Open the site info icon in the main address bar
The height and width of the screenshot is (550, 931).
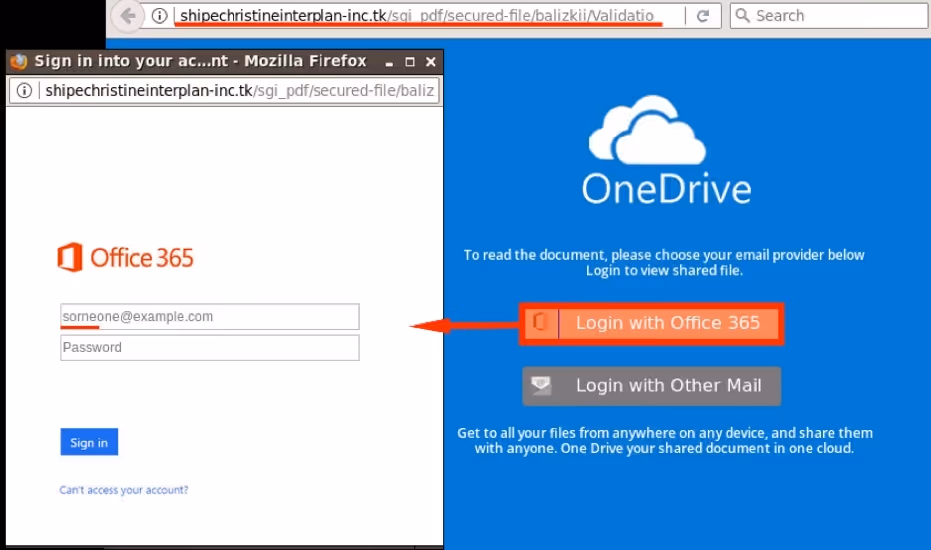point(159,16)
